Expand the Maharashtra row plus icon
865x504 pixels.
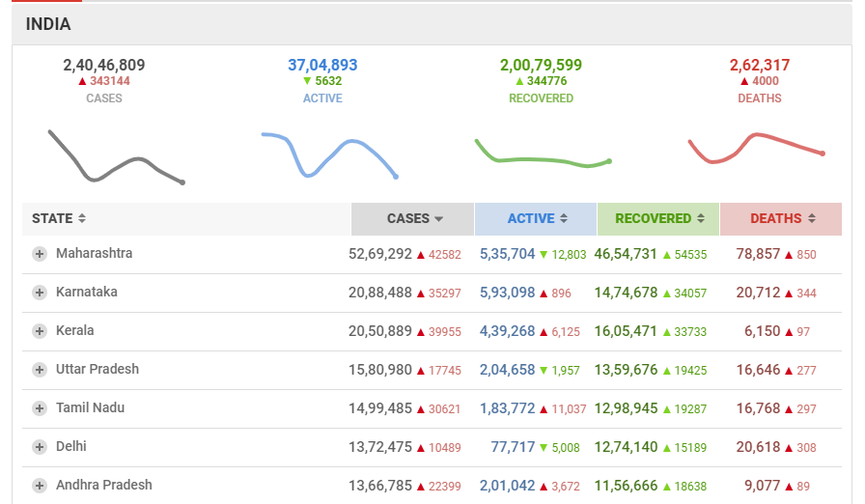point(40,254)
